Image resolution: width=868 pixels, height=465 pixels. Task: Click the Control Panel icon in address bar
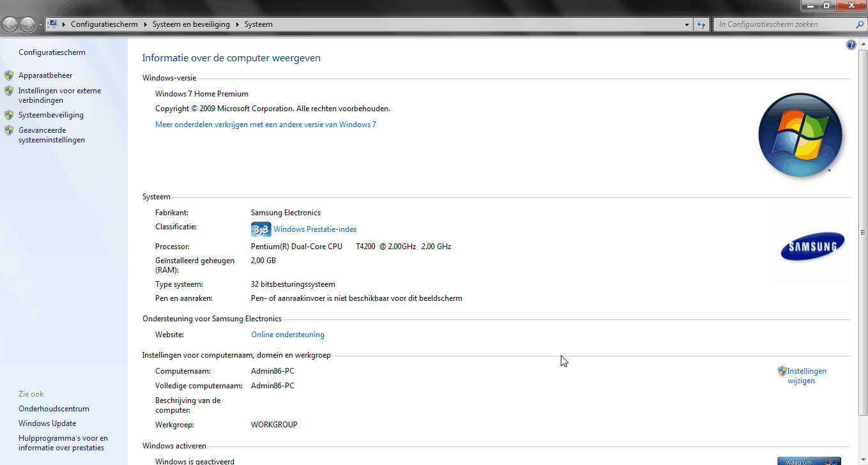click(53, 24)
